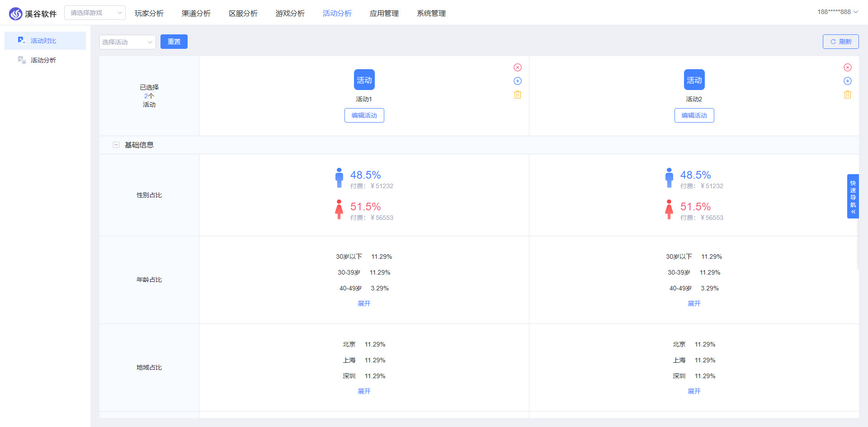Open the 玩家分析 menu

coord(149,14)
